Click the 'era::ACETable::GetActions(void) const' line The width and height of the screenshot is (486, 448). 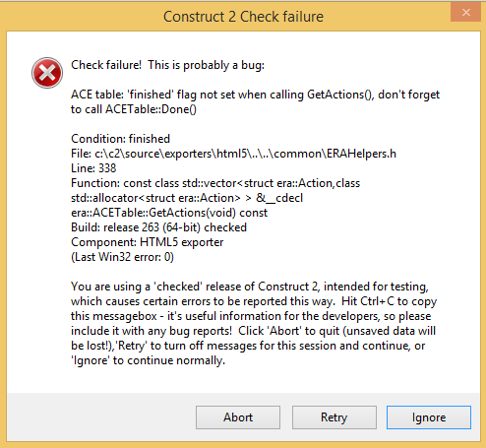click(x=169, y=213)
